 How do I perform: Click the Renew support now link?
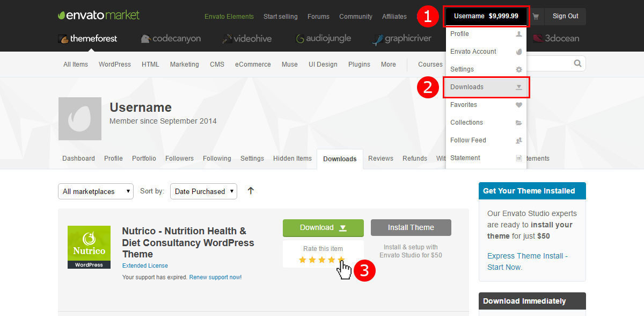pos(215,277)
